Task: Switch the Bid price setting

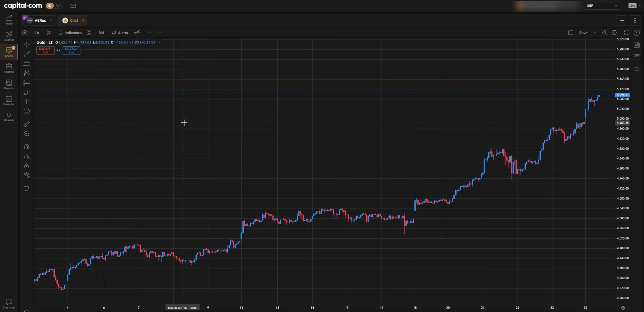Action: coord(101,33)
